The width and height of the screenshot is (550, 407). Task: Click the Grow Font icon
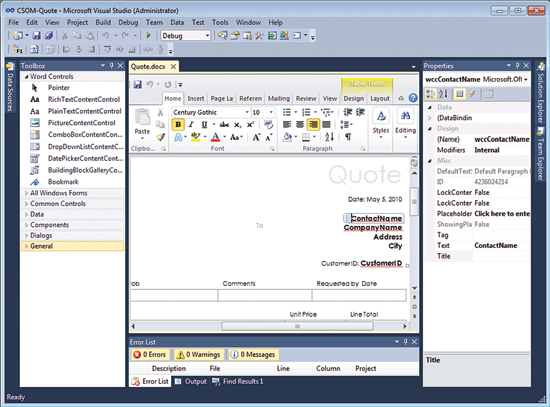256,137
